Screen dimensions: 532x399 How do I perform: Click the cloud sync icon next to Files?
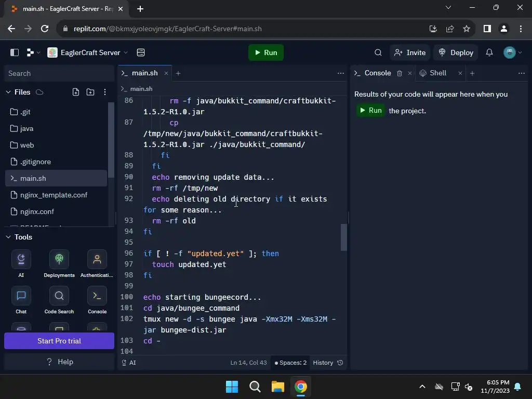pyautogui.click(x=39, y=92)
